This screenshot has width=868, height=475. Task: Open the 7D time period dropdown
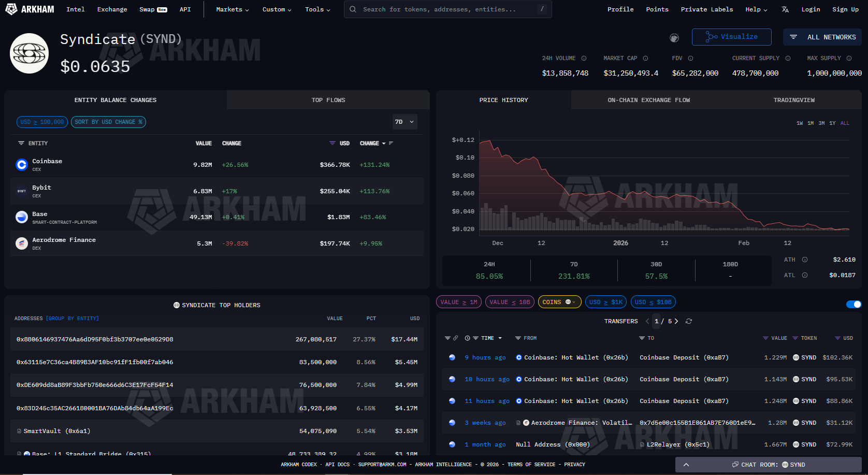click(x=404, y=122)
